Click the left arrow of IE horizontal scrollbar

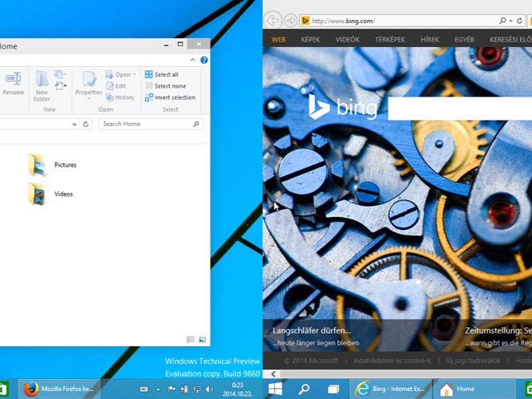pos(274,374)
